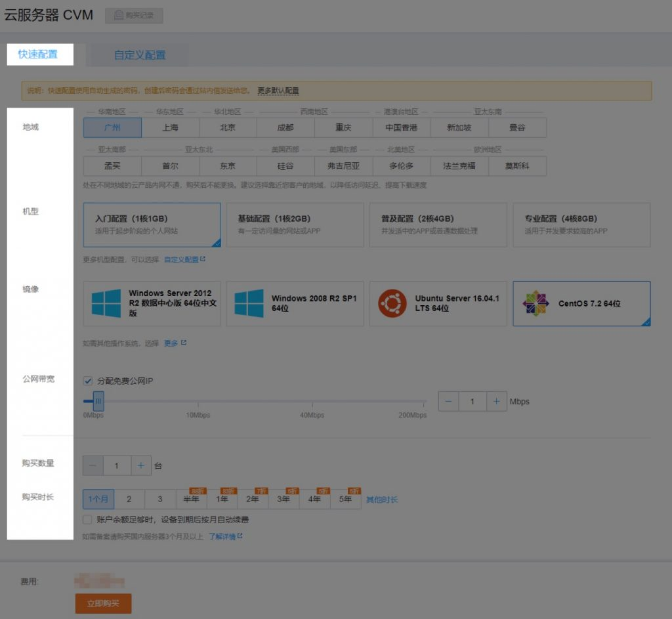Click the Ubuntu Server 16.04.1 logo icon

coord(392,303)
